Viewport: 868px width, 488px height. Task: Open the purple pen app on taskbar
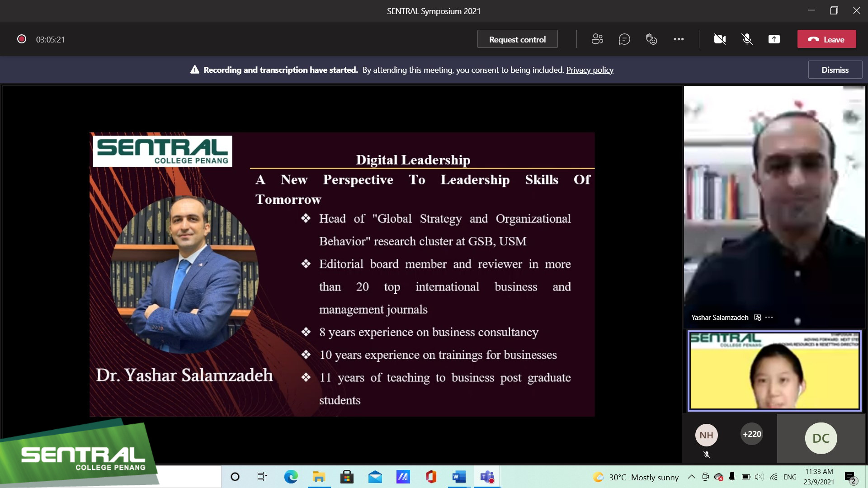point(403,477)
